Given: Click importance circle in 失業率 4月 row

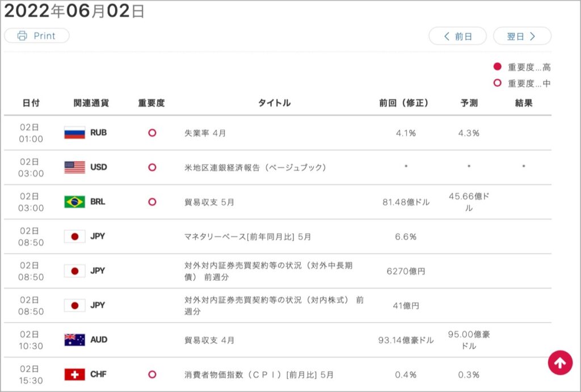Looking at the screenshot, I should [152, 133].
